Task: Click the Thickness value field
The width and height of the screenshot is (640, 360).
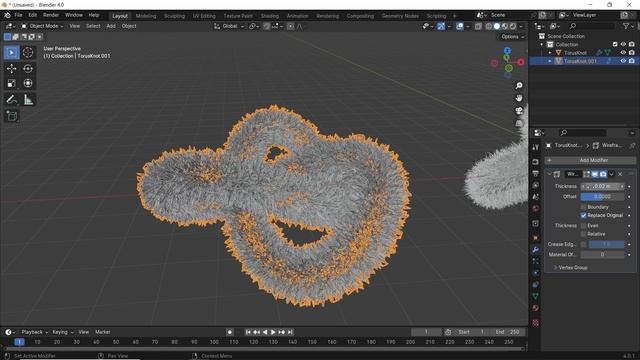Action: [x=602, y=186]
